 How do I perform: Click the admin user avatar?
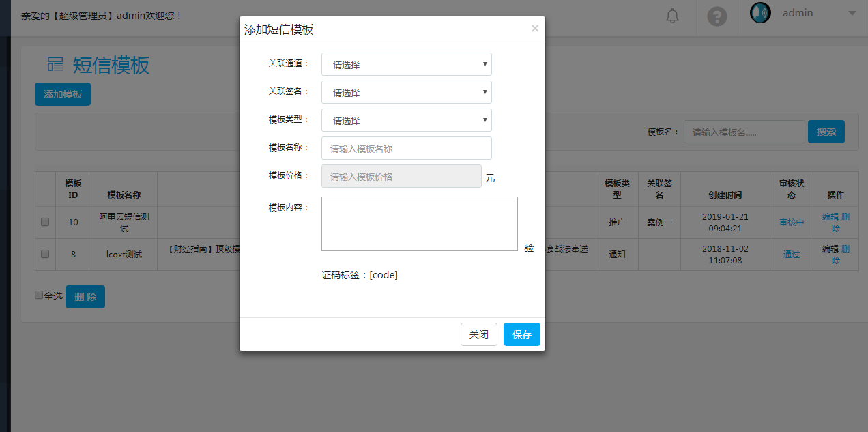[x=759, y=13]
